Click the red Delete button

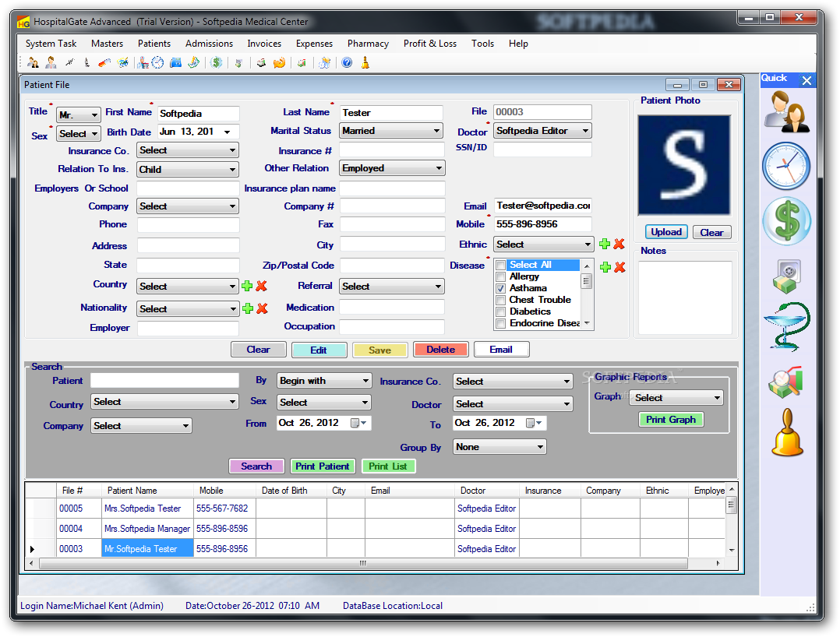pyautogui.click(x=441, y=350)
